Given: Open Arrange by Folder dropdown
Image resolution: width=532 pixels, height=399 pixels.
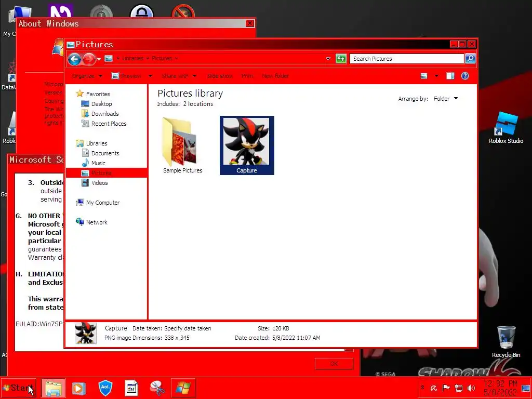Looking at the screenshot, I should point(445,99).
